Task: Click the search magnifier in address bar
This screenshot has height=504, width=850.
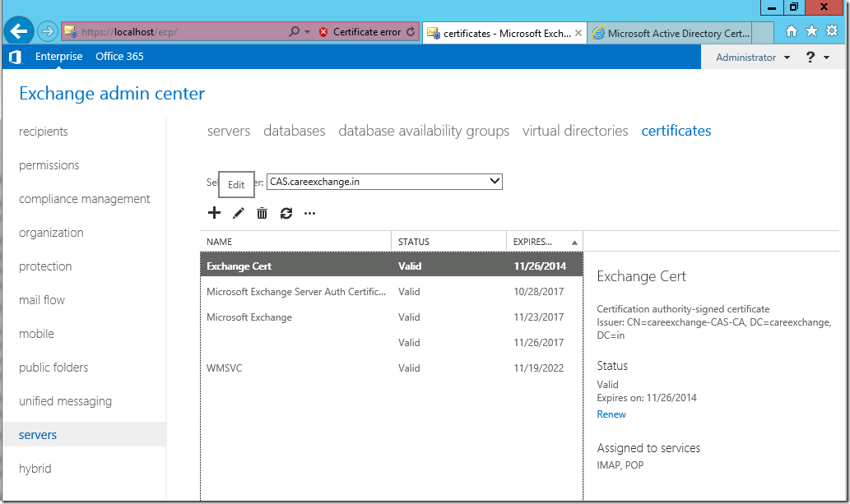Action: (x=295, y=31)
